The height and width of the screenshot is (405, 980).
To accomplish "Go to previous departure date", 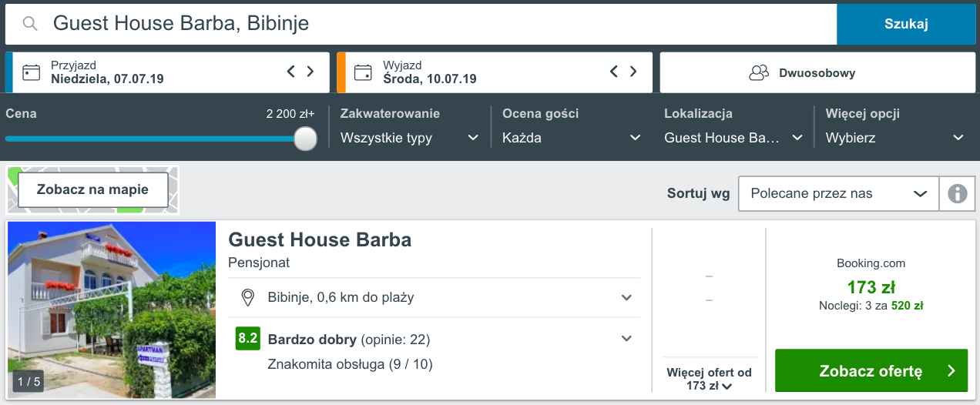I will [x=614, y=72].
